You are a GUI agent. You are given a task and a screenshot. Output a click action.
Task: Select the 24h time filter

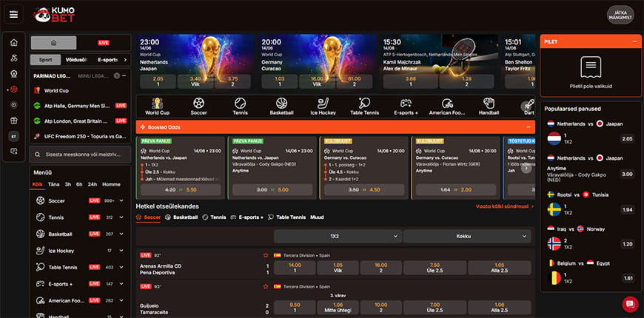coord(93,184)
